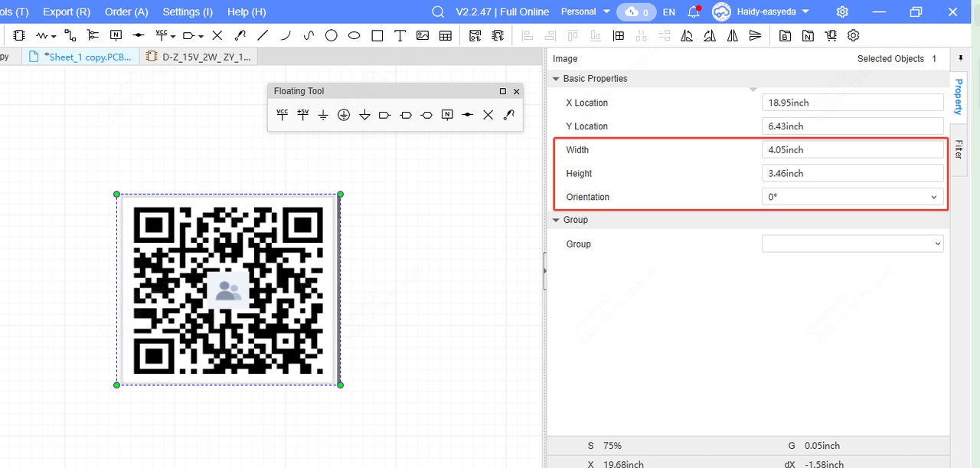Click the Height input field
The width and height of the screenshot is (980, 468).
coord(853,173)
